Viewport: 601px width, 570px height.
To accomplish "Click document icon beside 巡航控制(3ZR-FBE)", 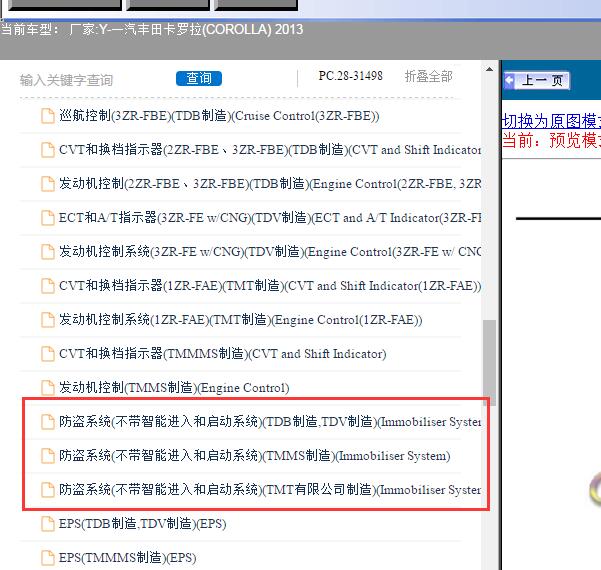I will click(x=48, y=116).
